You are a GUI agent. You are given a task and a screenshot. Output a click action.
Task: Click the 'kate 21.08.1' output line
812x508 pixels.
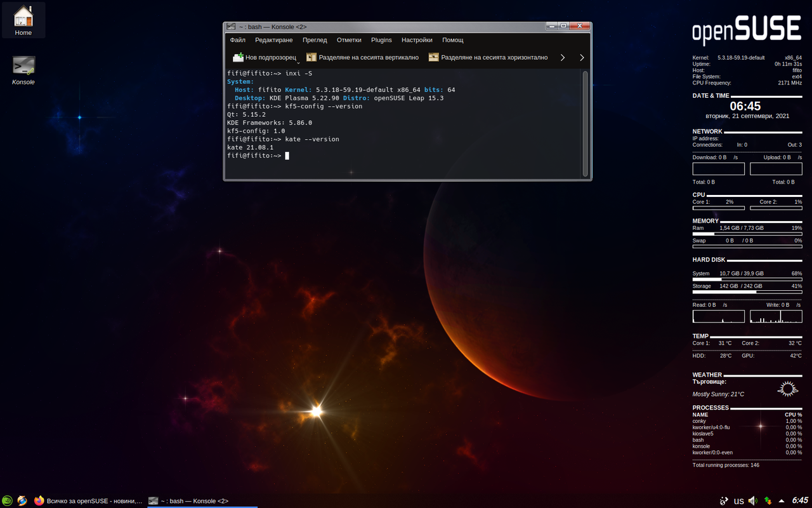250,147
